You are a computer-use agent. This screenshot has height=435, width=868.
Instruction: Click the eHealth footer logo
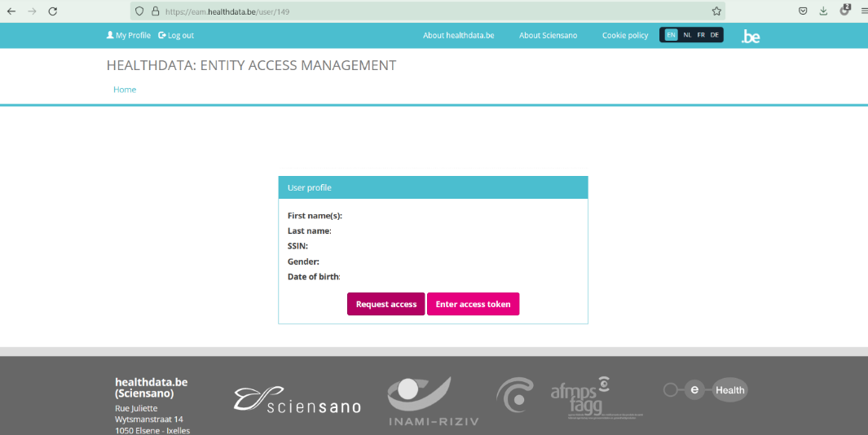click(x=705, y=390)
